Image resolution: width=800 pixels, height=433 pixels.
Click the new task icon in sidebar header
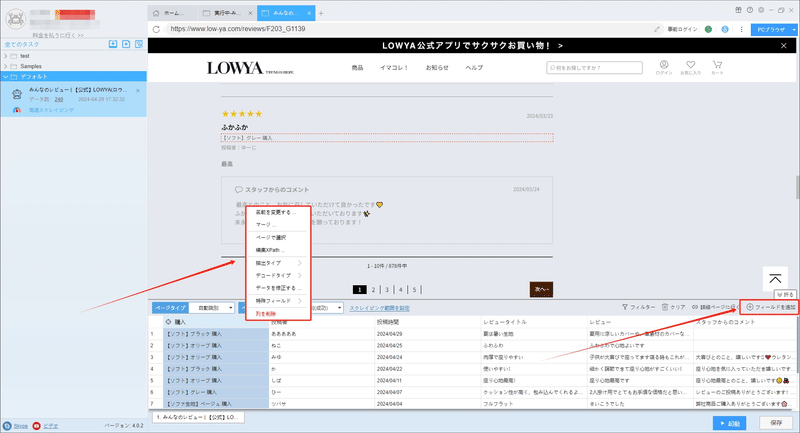[126, 44]
